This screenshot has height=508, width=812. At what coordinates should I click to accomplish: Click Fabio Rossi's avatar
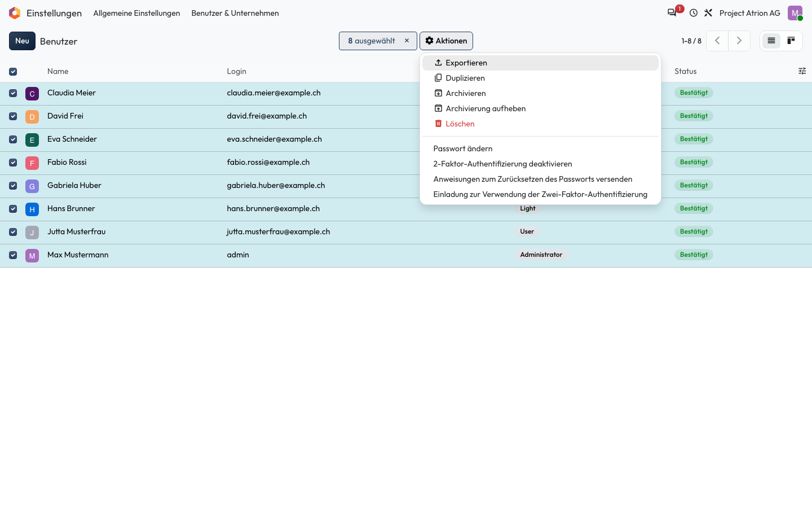click(32, 163)
